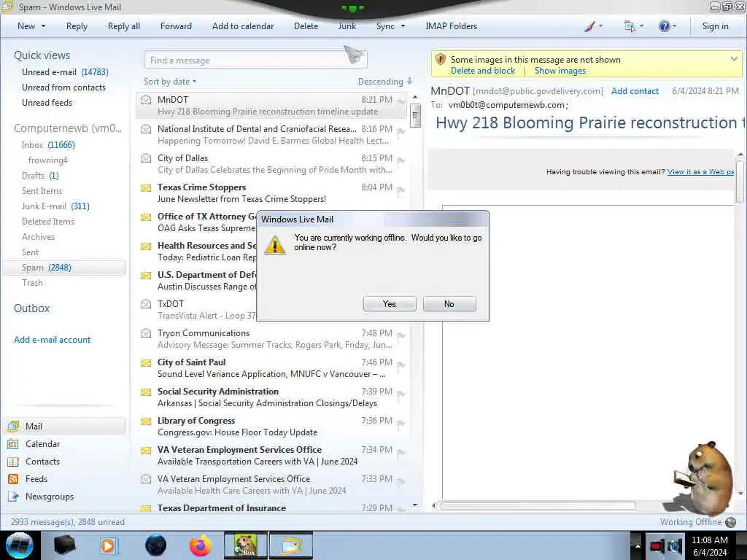747x560 pixels.
Task: Open IMAP Folders
Action: point(451,26)
